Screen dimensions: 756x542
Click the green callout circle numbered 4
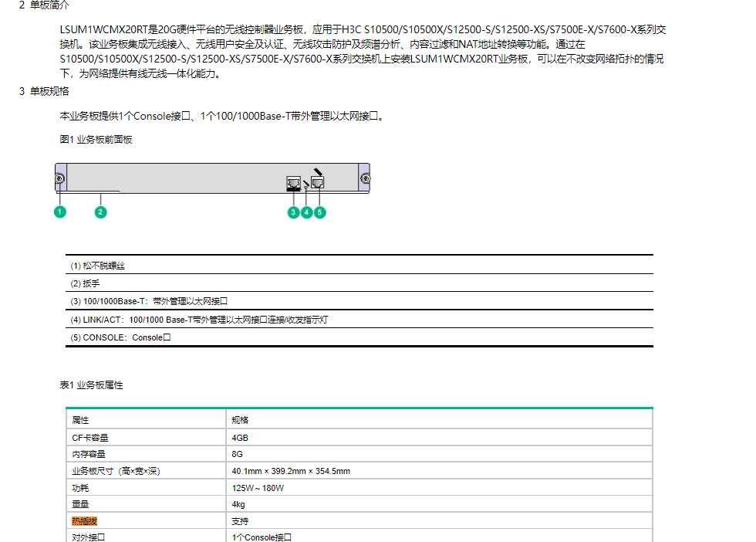click(307, 212)
